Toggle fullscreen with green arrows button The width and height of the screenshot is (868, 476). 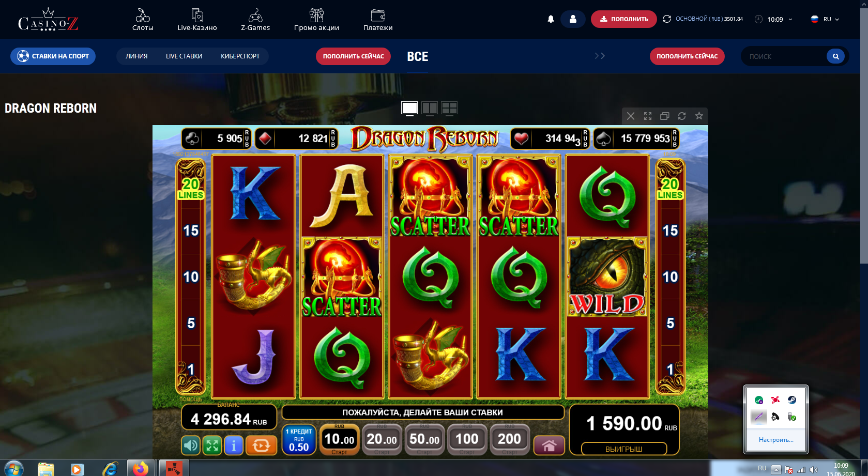pyautogui.click(x=212, y=445)
